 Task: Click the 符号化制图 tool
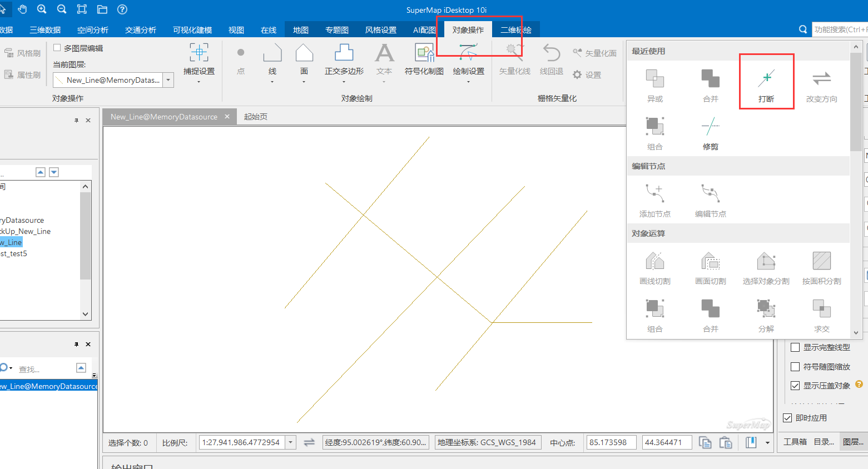[424, 60]
